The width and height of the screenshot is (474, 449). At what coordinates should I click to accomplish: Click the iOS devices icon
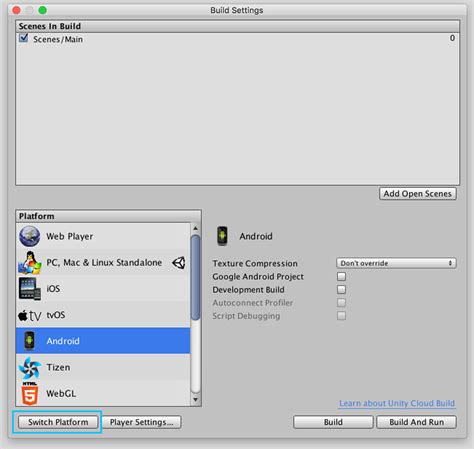[30, 289]
